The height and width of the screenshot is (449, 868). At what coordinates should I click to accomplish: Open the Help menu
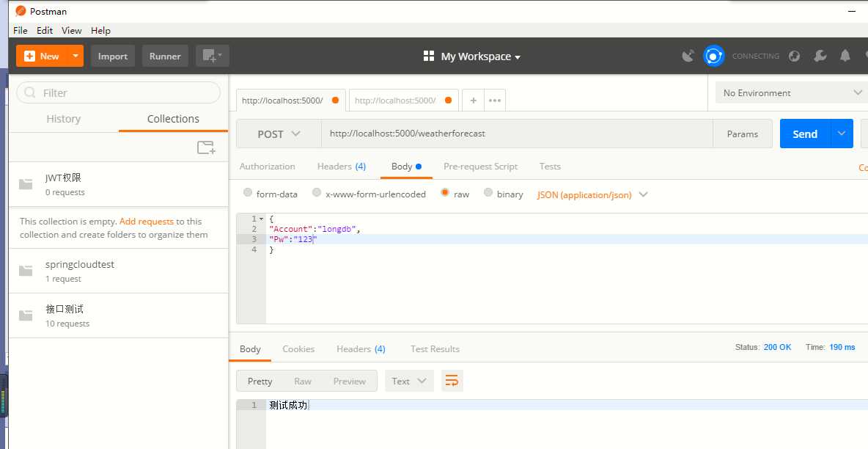pyautogui.click(x=100, y=31)
